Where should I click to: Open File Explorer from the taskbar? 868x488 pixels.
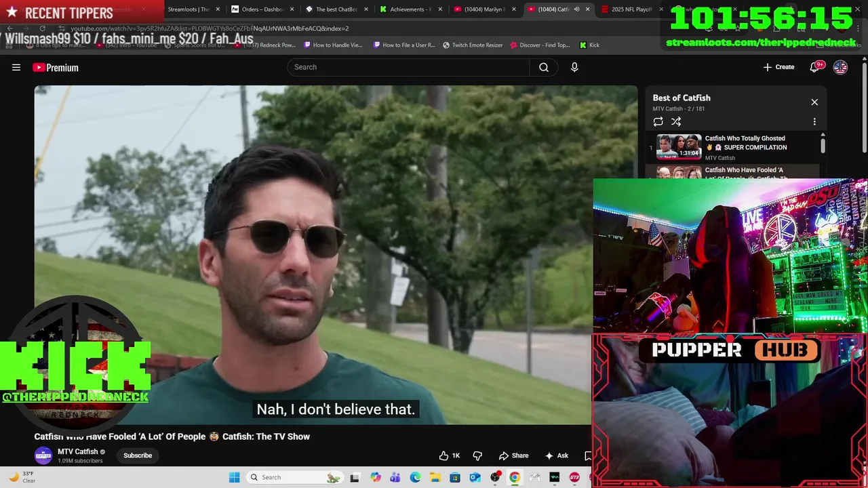click(x=435, y=477)
